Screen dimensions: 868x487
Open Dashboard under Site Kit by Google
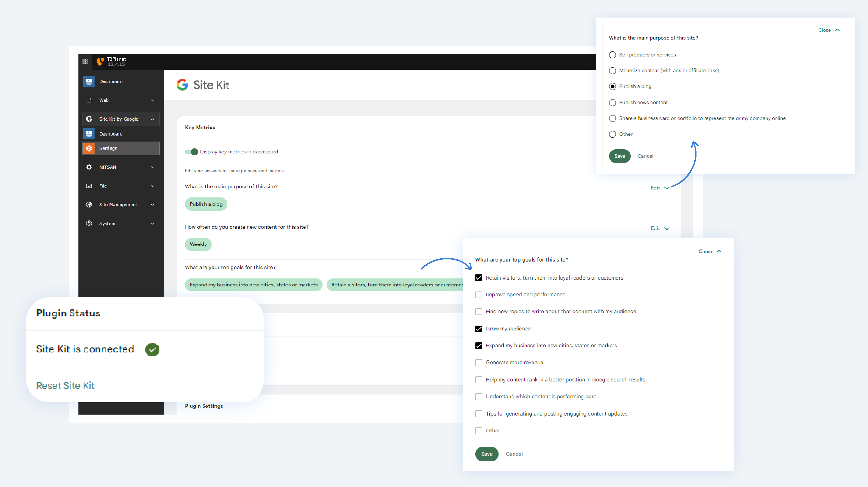(x=111, y=134)
